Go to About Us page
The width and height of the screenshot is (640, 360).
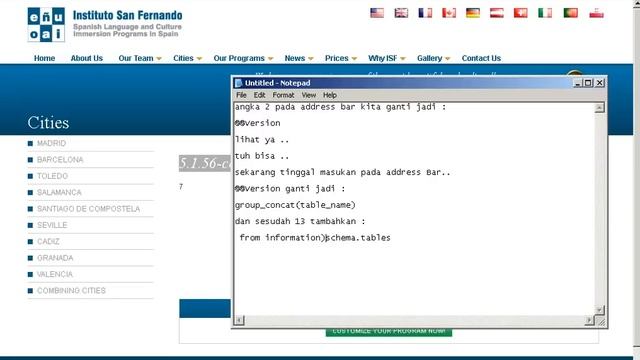pos(87,58)
